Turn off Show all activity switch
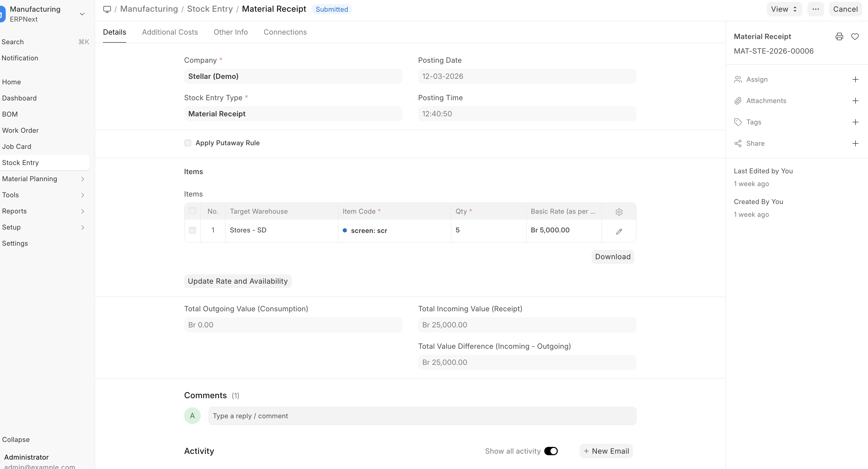This screenshot has height=469, width=868. [551, 451]
